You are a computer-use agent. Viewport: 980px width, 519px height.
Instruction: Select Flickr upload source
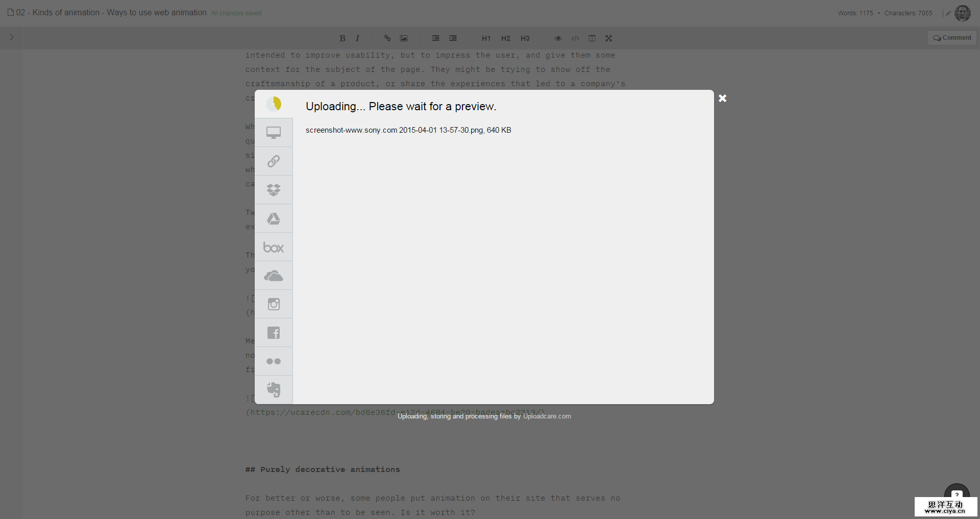[x=274, y=361]
